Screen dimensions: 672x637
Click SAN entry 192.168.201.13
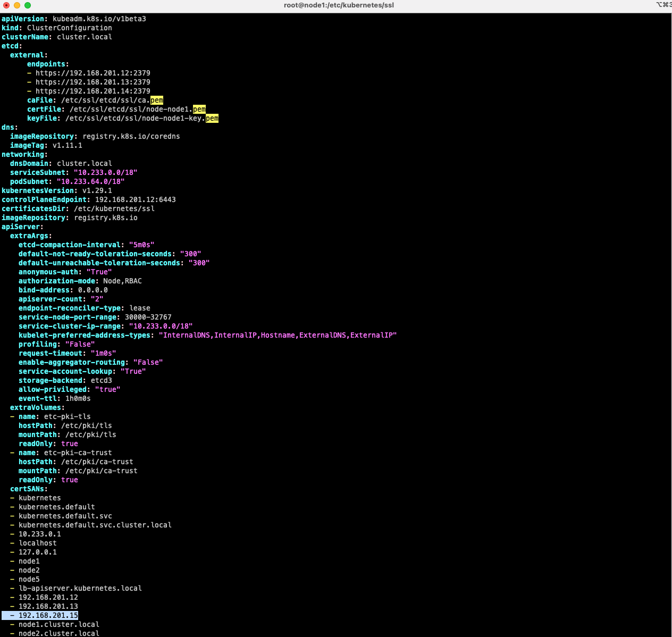48,606
